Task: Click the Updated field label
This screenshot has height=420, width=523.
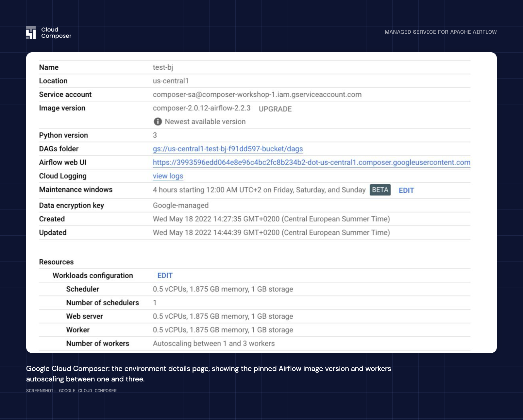Action: coord(53,232)
